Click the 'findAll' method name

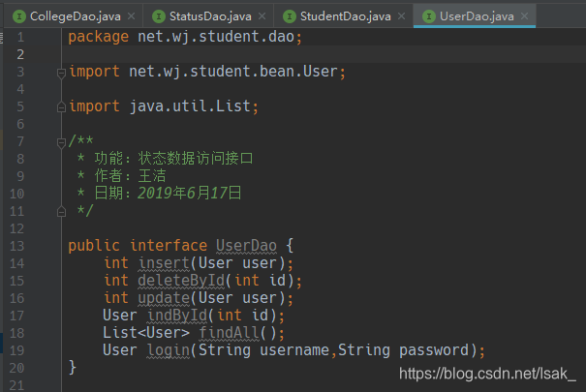coord(230,333)
